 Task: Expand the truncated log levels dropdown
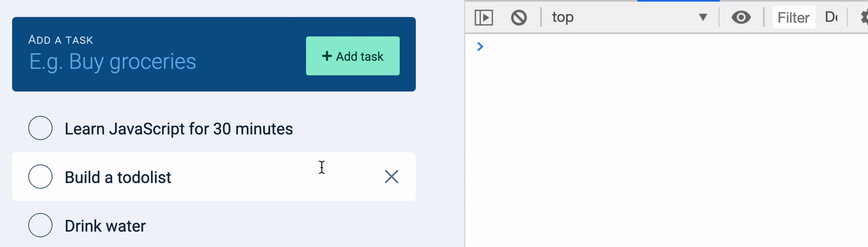click(x=832, y=17)
